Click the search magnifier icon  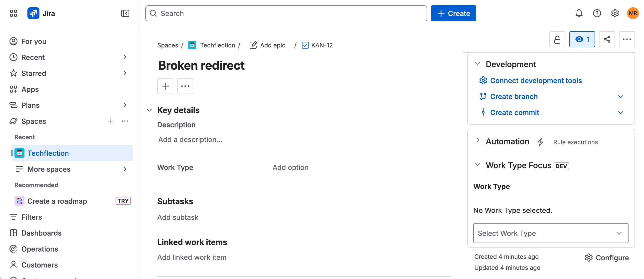153,13
